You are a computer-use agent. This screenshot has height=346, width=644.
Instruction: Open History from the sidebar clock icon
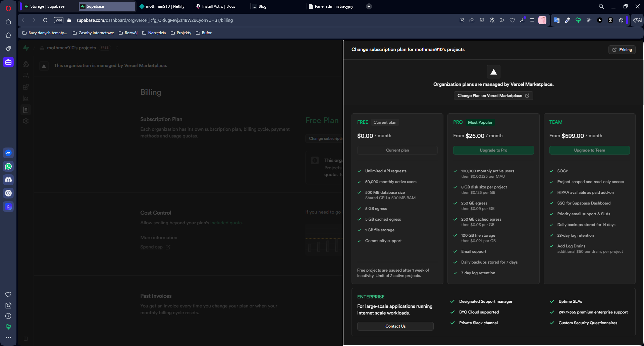[x=8, y=316]
